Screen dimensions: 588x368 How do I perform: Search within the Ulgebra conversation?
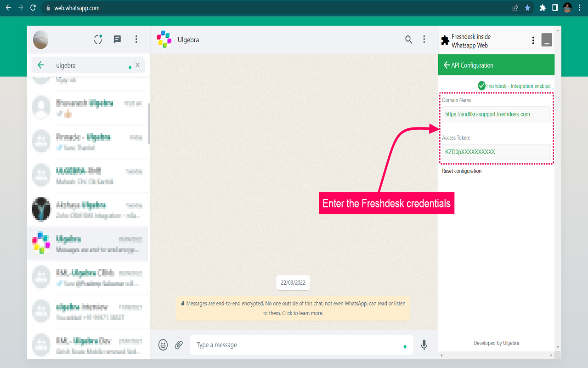tap(408, 40)
